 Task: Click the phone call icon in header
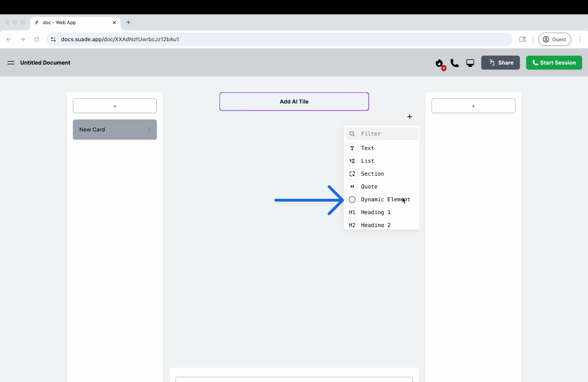(x=455, y=63)
